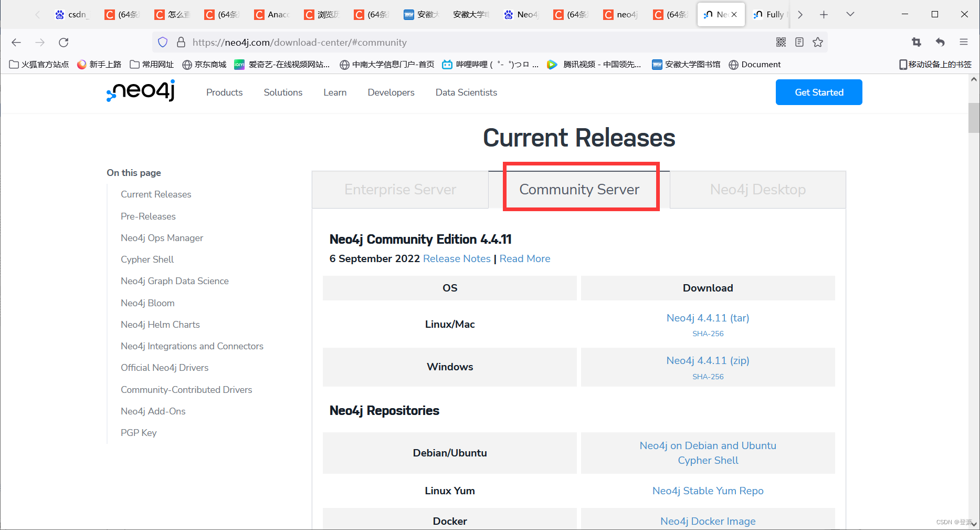Switch to the Anaconda browser tab
The height and width of the screenshot is (530, 980).
[272, 15]
